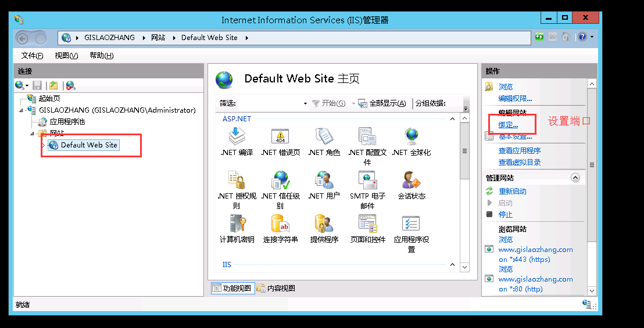
Task: Open the 视图 menu
Action: [66, 56]
